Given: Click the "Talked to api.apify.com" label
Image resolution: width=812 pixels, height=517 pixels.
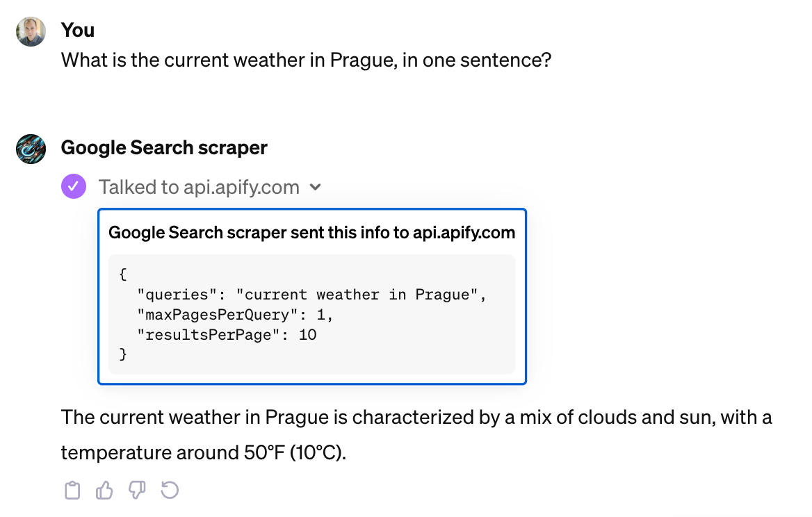Looking at the screenshot, I should pos(199,187).
